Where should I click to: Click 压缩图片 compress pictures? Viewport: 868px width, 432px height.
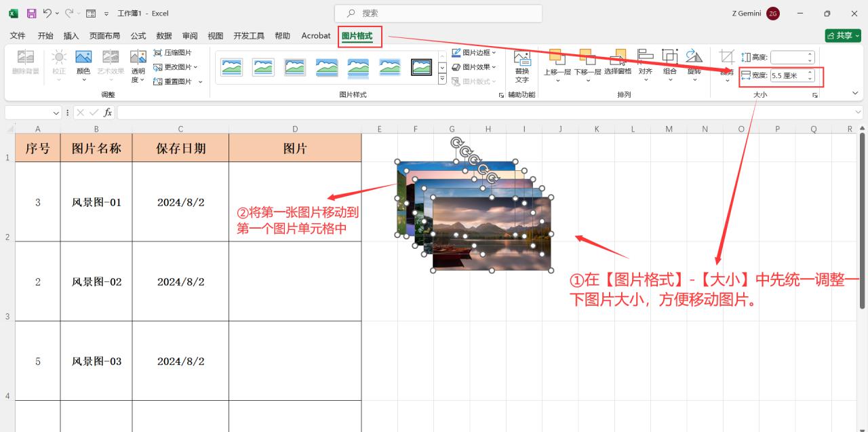coord(173,52)
